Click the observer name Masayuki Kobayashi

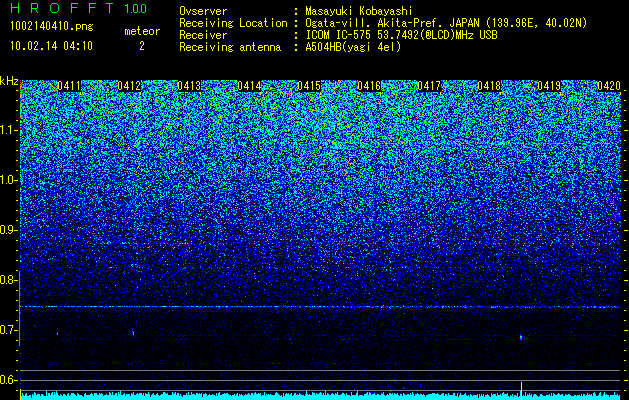(359, 11)
